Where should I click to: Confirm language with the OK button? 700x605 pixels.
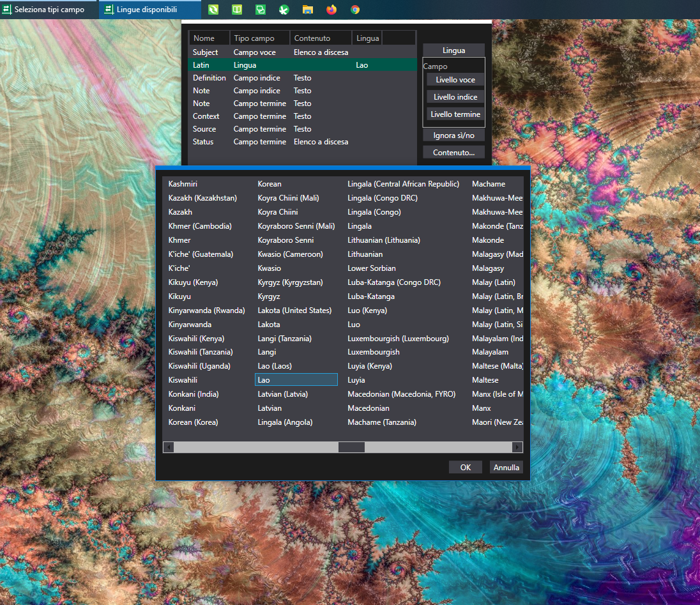click(466, 467)
